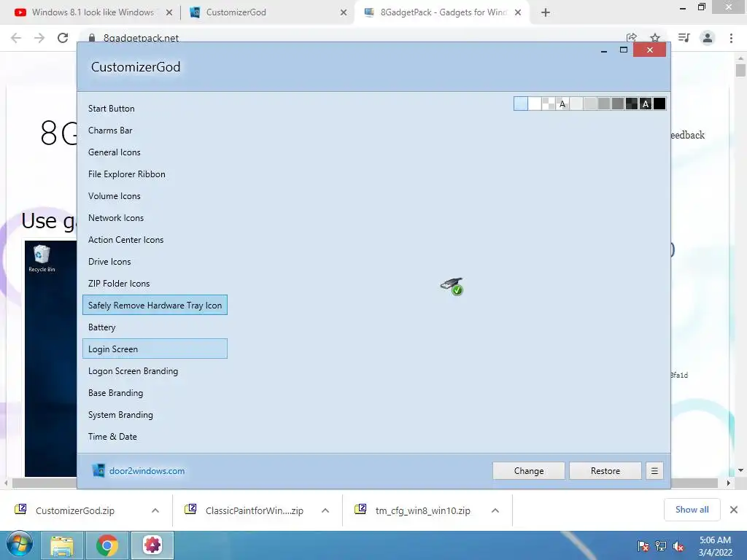Select ZIP Folder Icons entry
This screenshot has height=560, width=747.
pyautogui.click(x=155, y=284)
